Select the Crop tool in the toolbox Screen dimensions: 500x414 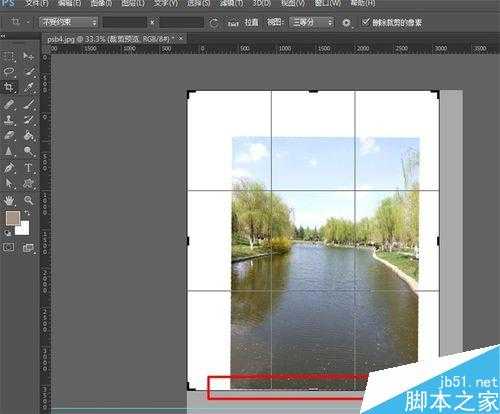point(9,87)
